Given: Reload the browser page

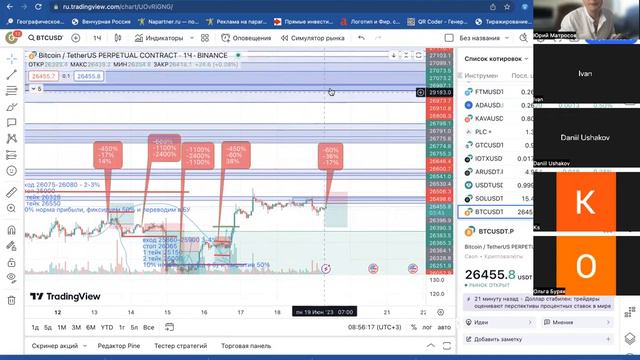Looking at the screenshot, I should coord(38,7).
